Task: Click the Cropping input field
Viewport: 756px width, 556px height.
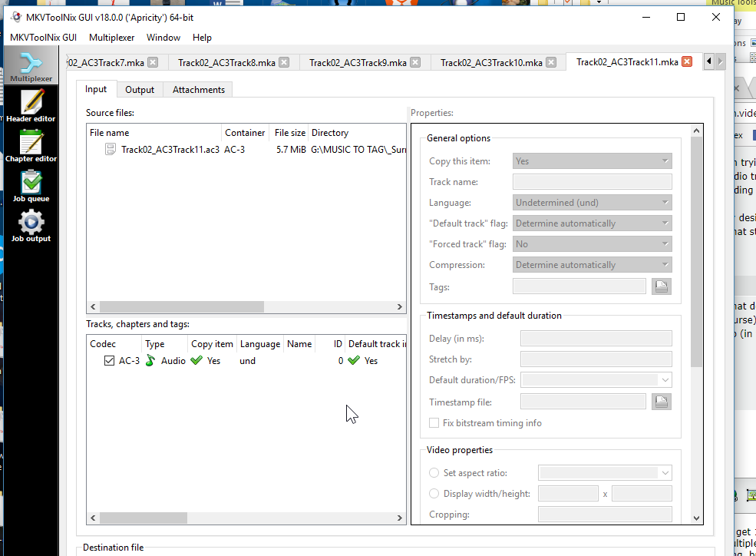Action: pyautogui.click(x=605, y=514)
